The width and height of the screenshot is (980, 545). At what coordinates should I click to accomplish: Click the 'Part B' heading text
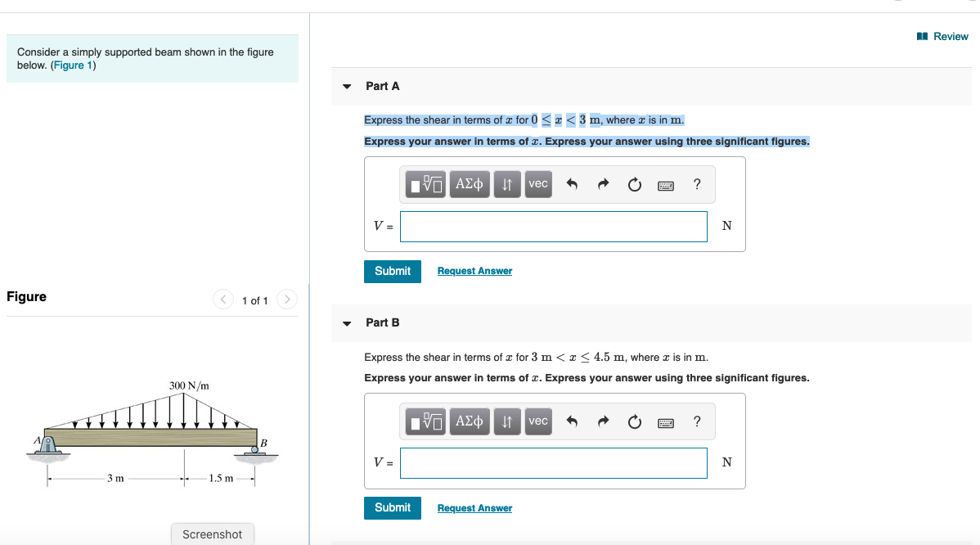click(383, 322)
